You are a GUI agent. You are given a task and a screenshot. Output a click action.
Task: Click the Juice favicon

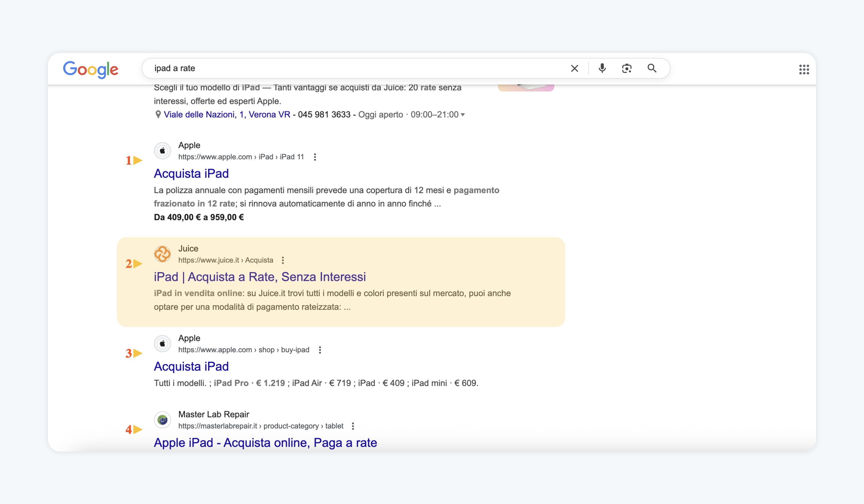coord(162,254)
